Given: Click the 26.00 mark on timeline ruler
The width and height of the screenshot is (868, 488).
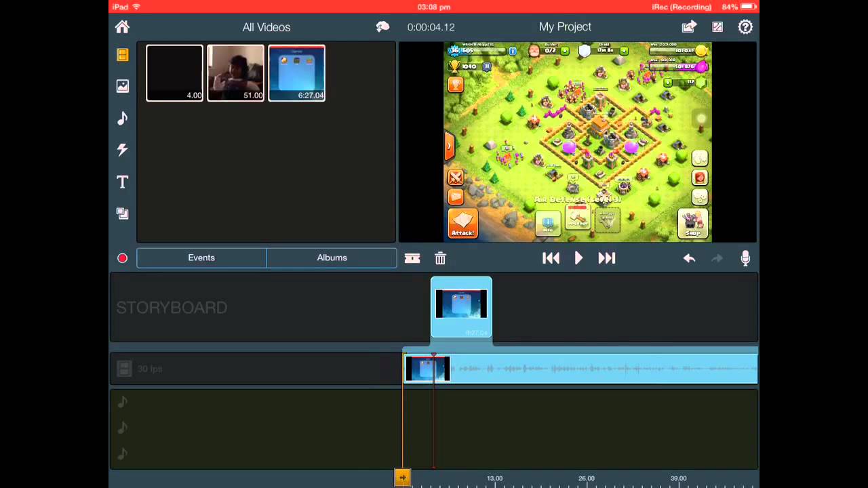Looking at the screenshot, I should (x=586, y=478).
